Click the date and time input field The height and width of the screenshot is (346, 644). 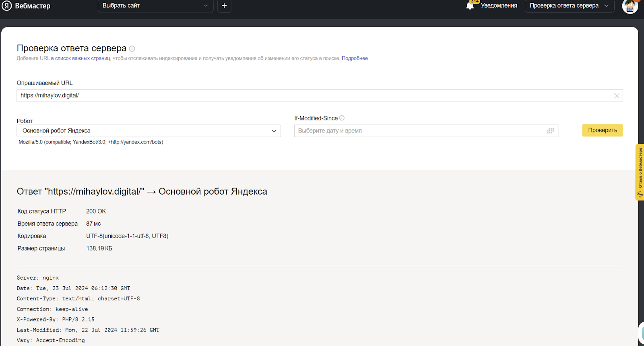pos(426,131)
